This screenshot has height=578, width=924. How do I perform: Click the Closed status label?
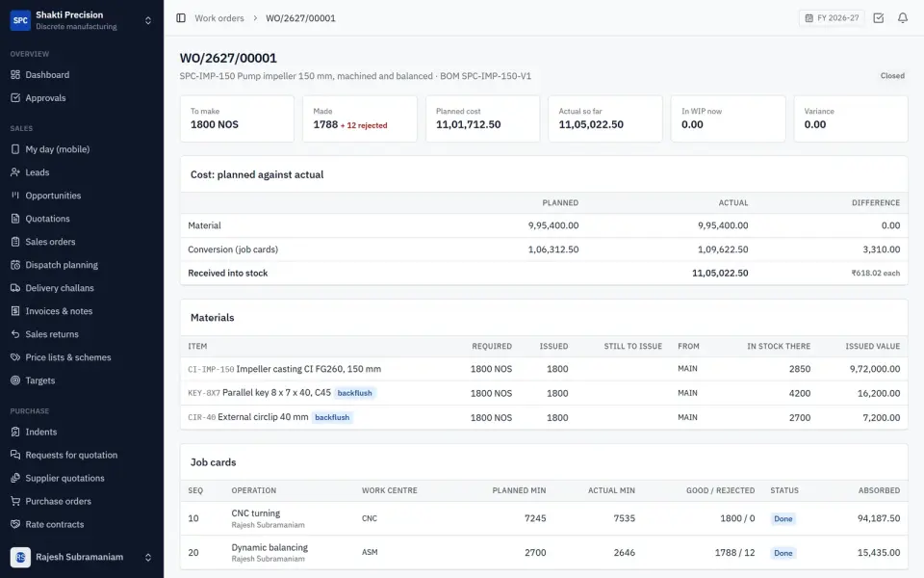[x=892, y=75]
